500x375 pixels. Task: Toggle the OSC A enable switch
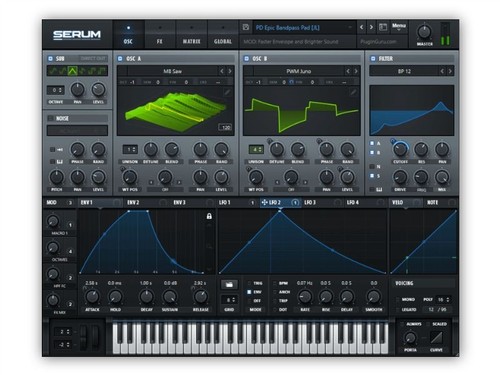(x=120, y=59)
